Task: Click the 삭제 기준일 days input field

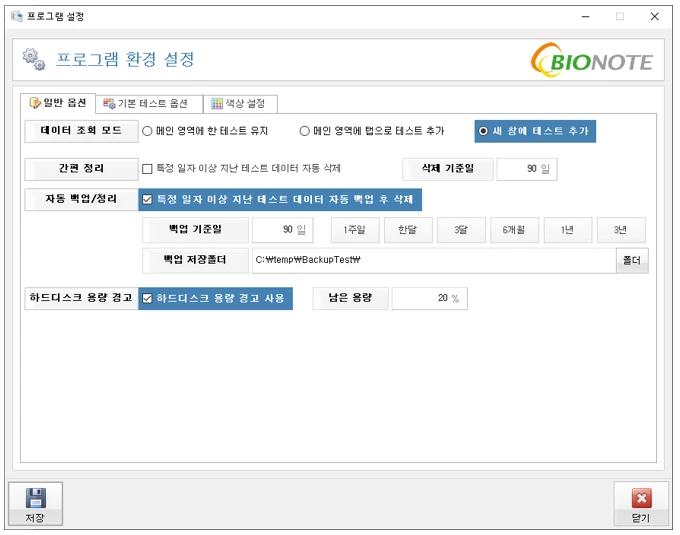Action: click(x=526, y=169)
